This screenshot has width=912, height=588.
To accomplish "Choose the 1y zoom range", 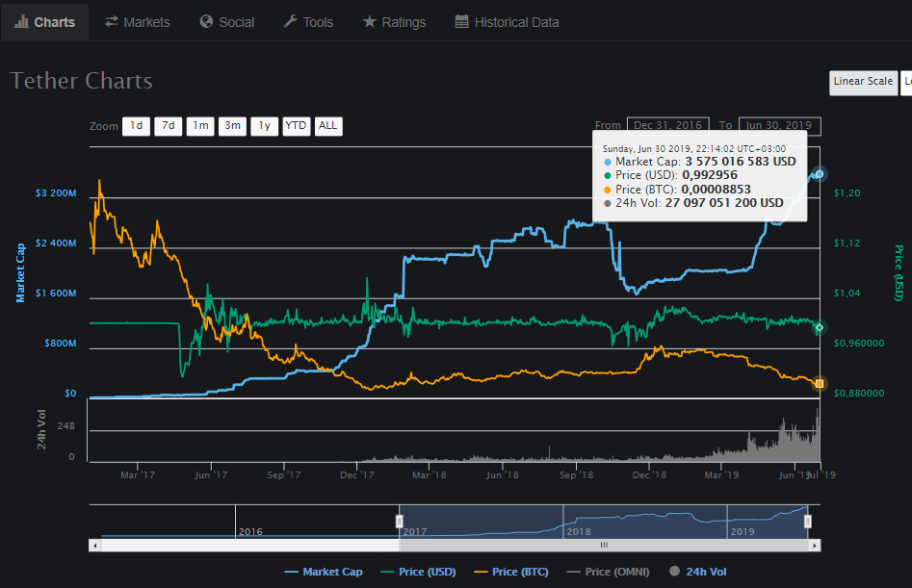I will pos(264,126).
